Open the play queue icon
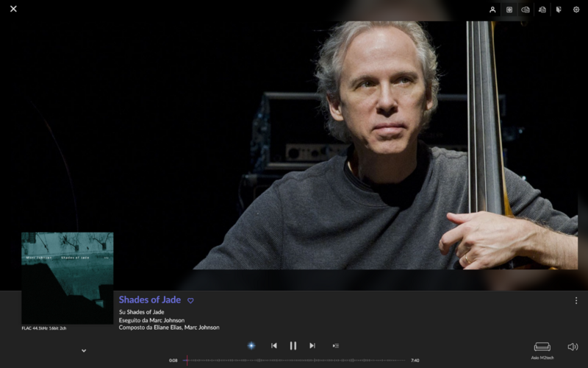Image resolution: width=588 pixels, height=368 pixels. tap(336, 346)
